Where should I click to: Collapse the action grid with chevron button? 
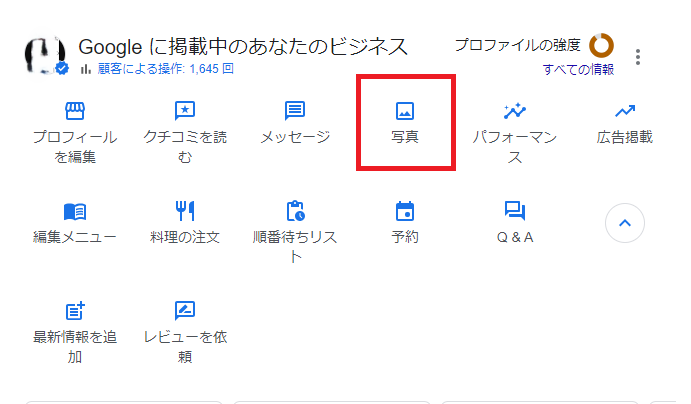click(x=625, y=223)
